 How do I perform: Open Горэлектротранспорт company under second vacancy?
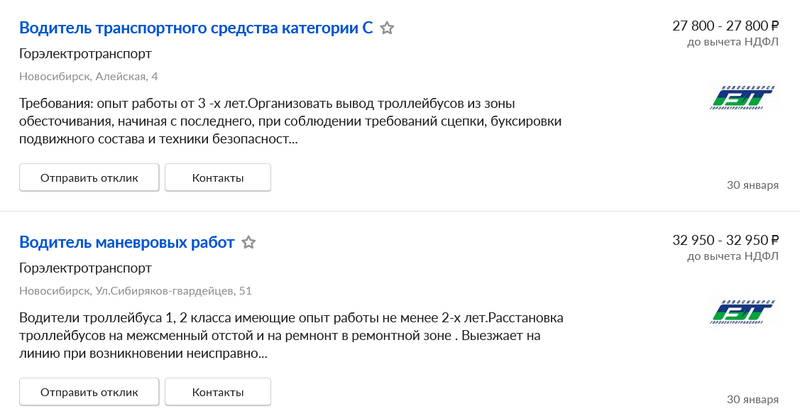86,268
